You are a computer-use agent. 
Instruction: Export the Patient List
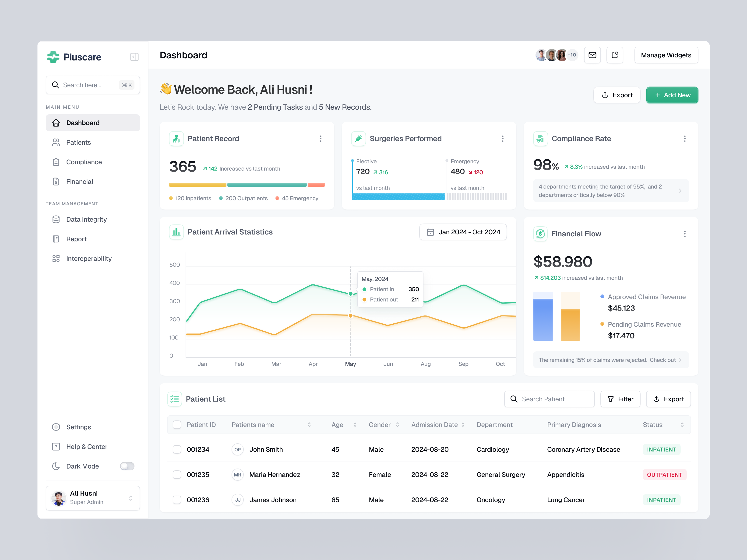pos(668,399)
